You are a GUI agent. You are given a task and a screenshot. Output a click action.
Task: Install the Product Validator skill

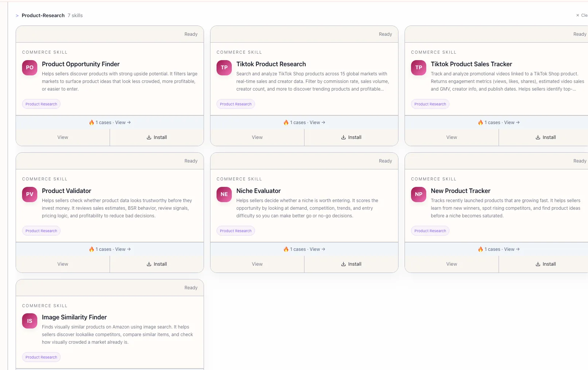(x=157, y=264)
